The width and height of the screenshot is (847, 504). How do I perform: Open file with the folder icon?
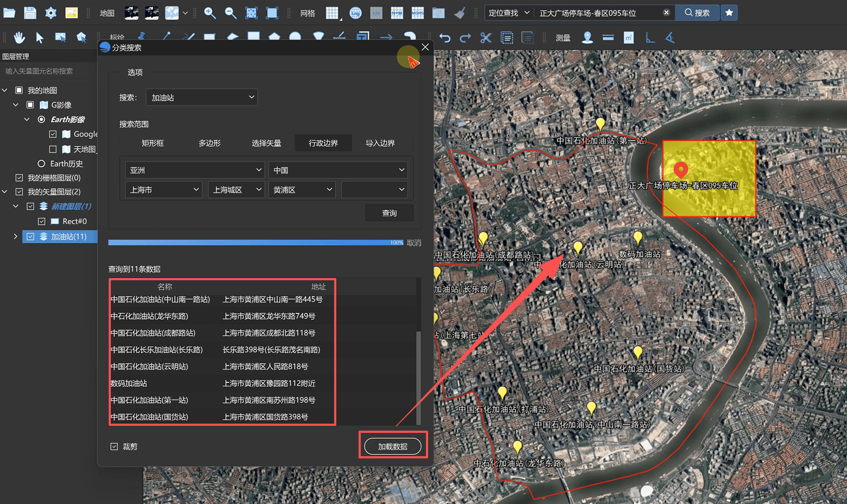[x=10, y=12]
